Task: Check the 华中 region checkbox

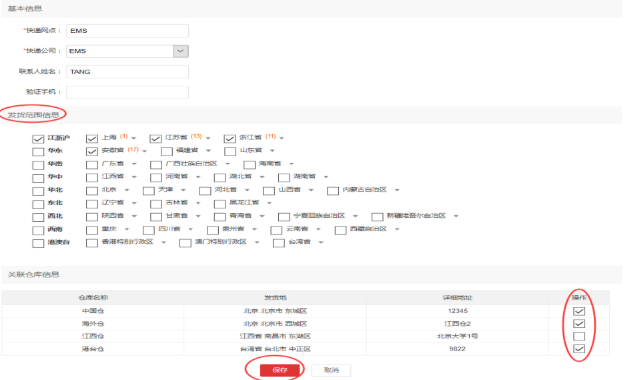Action: [x=38, y=178]
